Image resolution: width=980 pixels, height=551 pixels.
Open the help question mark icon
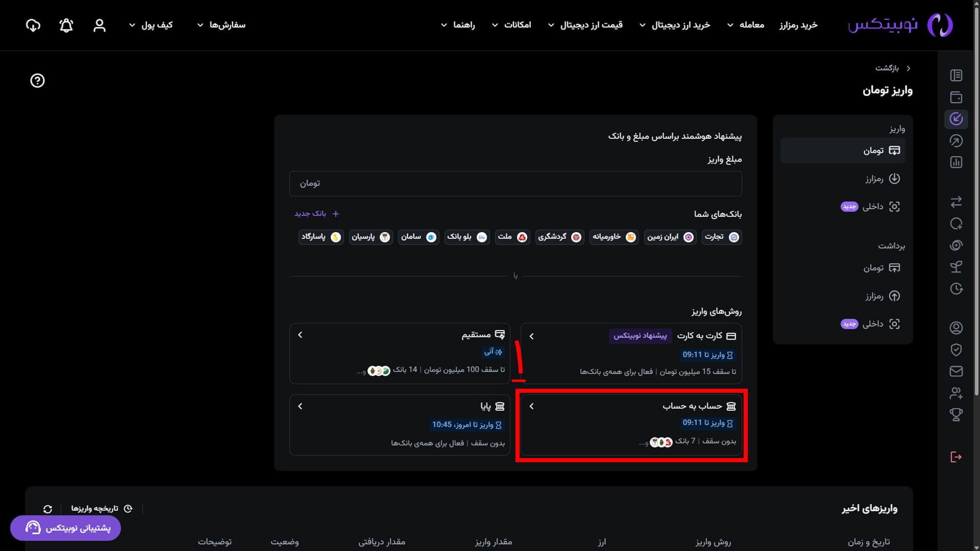pyautogui.click(x=37, y=81)
